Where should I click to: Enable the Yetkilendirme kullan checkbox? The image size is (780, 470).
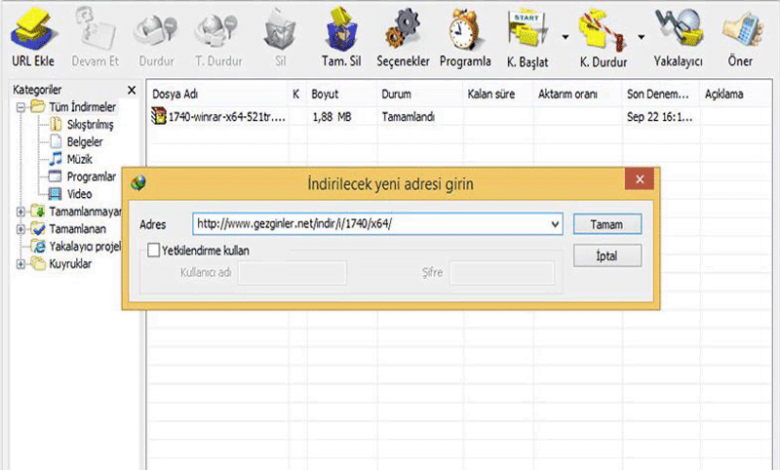point(153,251)
